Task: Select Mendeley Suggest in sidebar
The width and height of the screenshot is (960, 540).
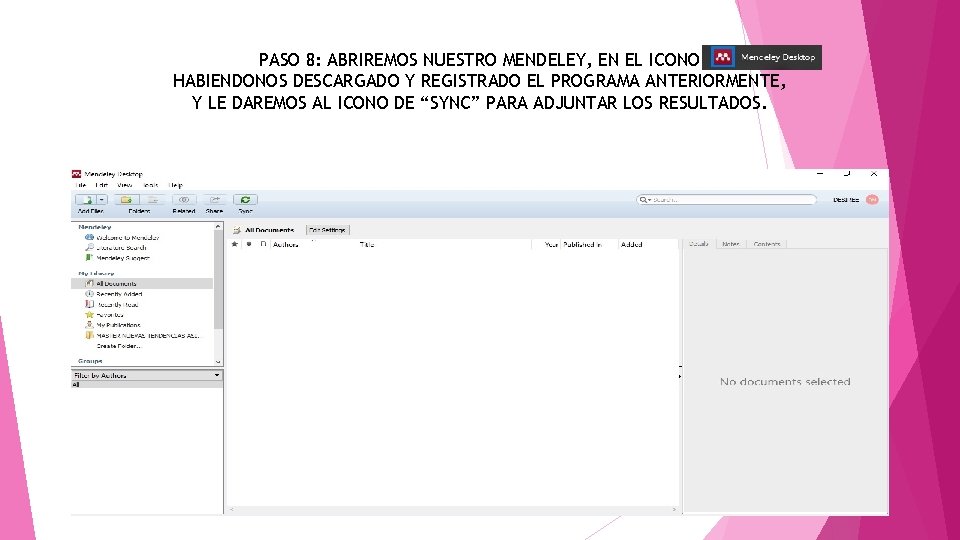Action: coord(122,258)
